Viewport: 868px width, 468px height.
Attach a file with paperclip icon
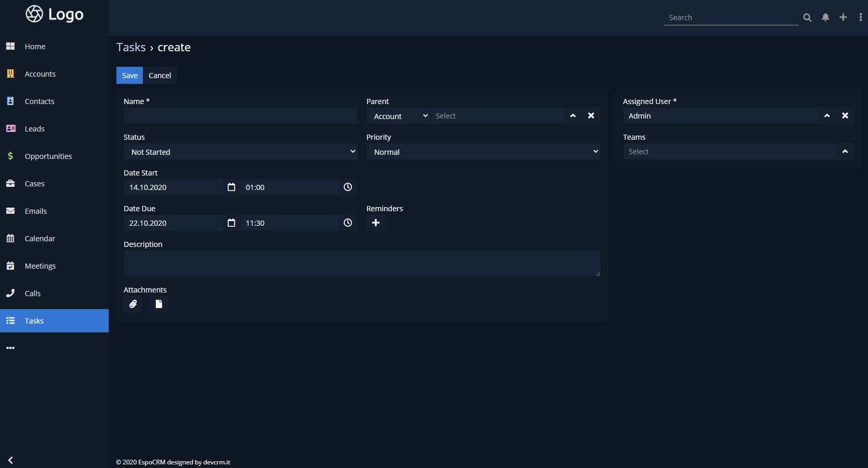133,304
